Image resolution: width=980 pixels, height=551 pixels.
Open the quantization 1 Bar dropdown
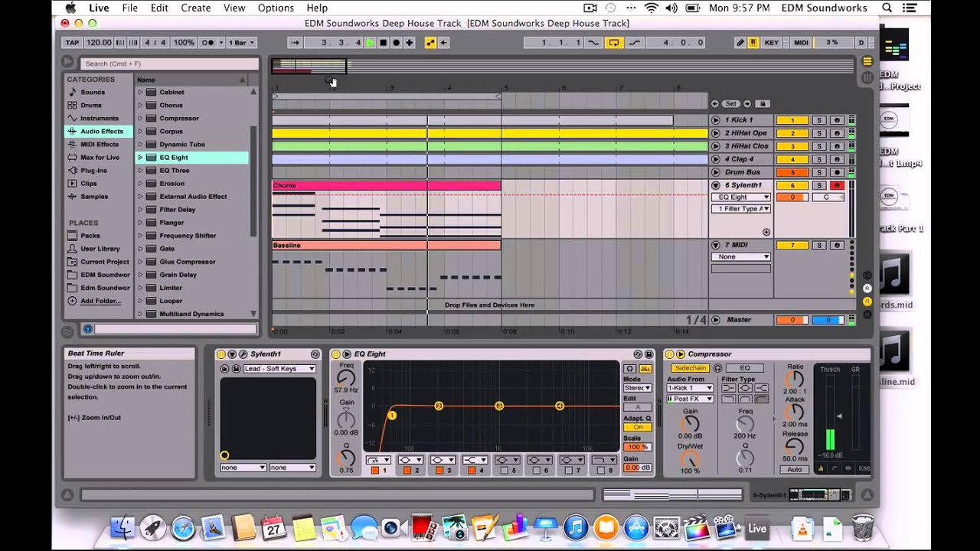[x=242, y=43]
